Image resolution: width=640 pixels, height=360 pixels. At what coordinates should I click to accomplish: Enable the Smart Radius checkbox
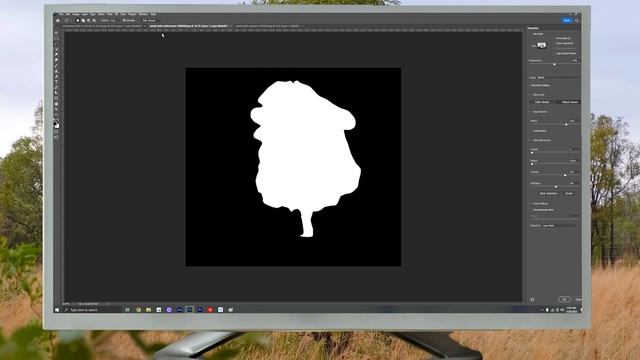pyautogui.click(x=531, y=131)
